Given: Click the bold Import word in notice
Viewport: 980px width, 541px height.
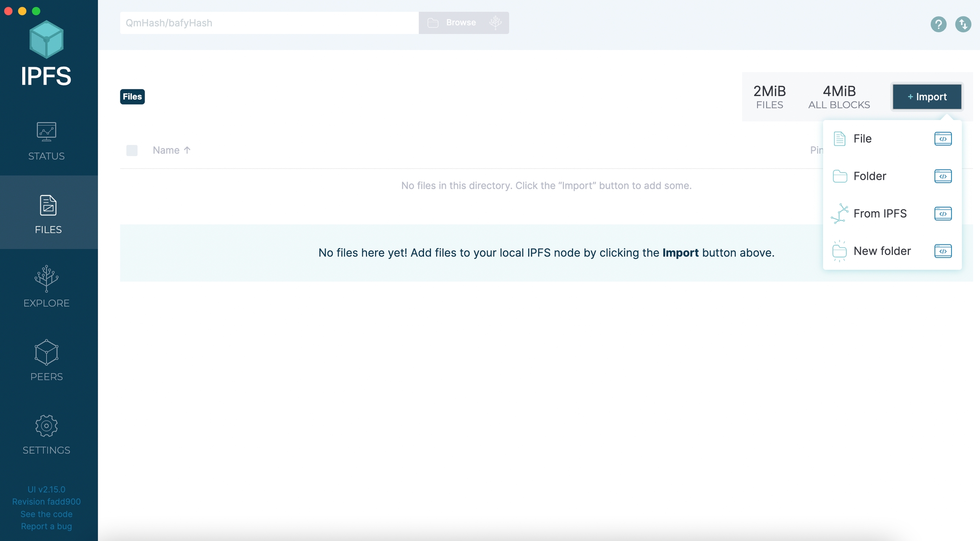Looking at the screenshot, I should [x=680, y=252].
